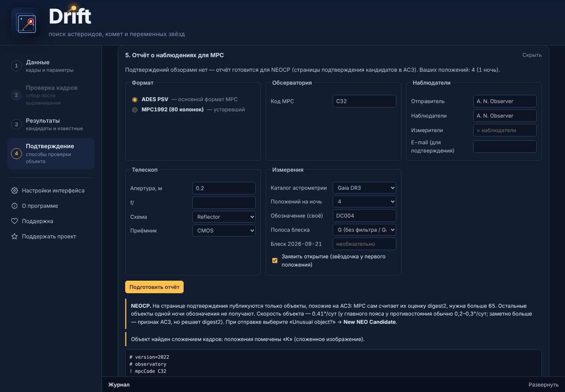Open the Схема dropdown showing Reflector
This screenshot has height=392, width=565.
(224, 217)
